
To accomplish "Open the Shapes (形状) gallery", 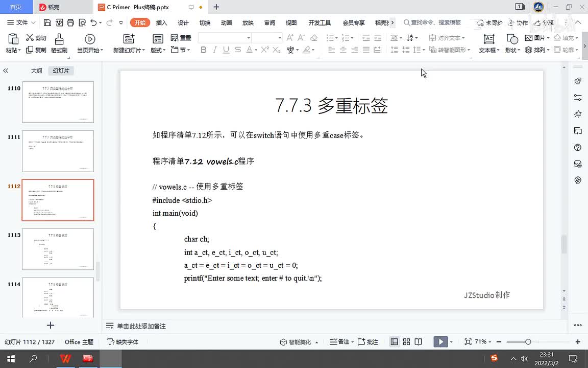I will point(512,43).
